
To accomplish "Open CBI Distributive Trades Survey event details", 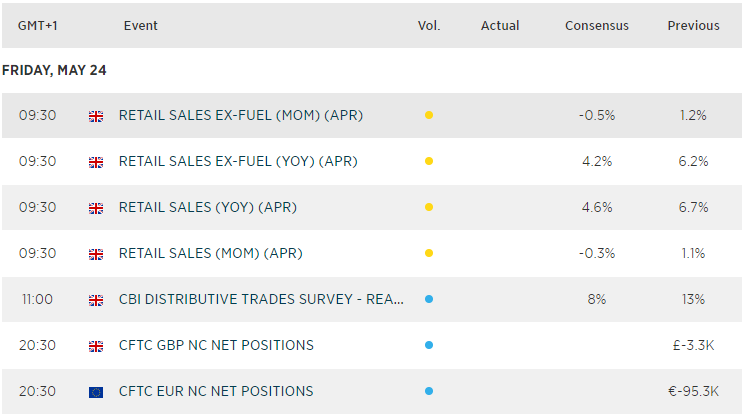I will (x=260, y=300).
